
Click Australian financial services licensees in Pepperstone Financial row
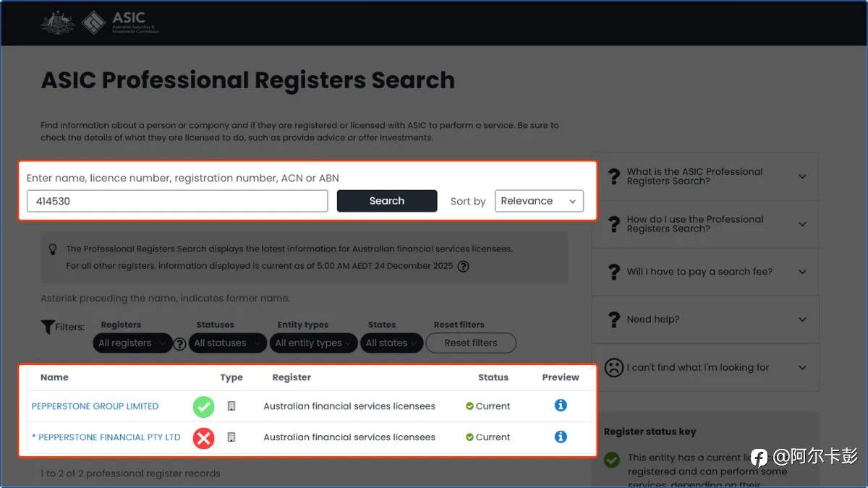(349, 437)
